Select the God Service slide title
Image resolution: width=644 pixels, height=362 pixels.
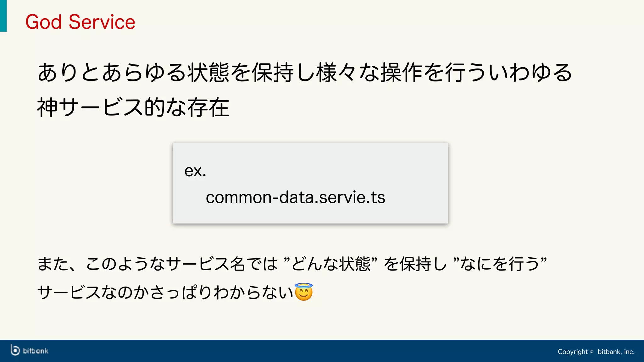[x=80, y=22]
